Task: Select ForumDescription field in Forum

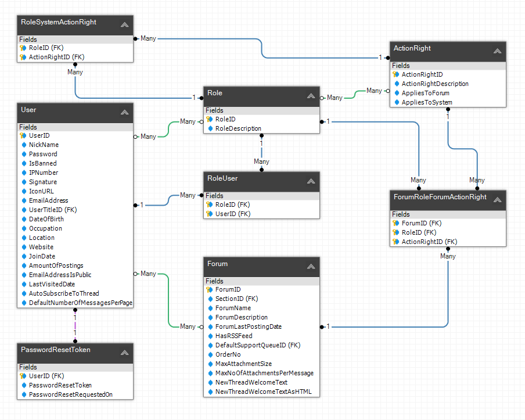Action: point(261,317)
